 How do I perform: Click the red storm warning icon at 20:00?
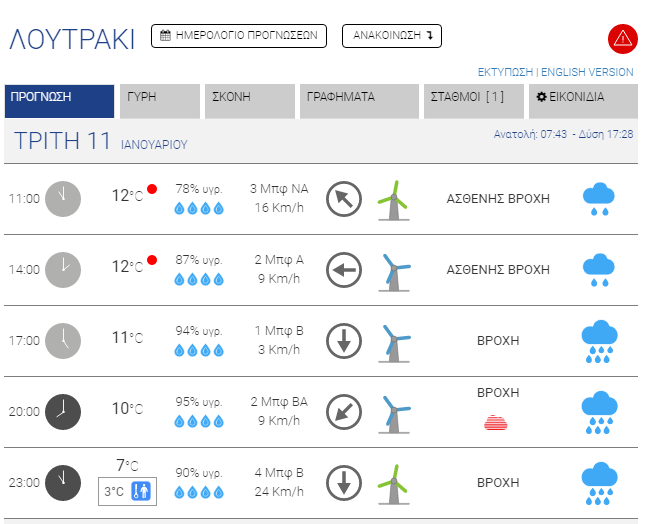pos(497,422)
